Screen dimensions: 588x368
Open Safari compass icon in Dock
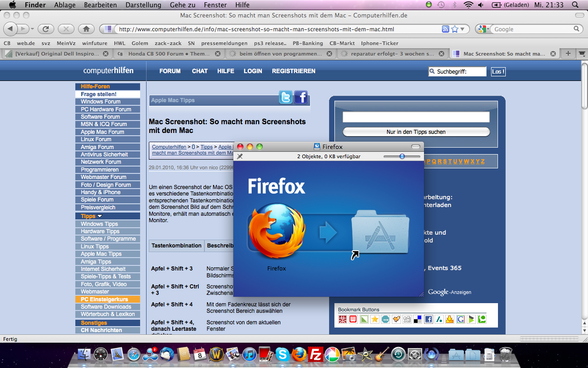click(x=134, y=355)
